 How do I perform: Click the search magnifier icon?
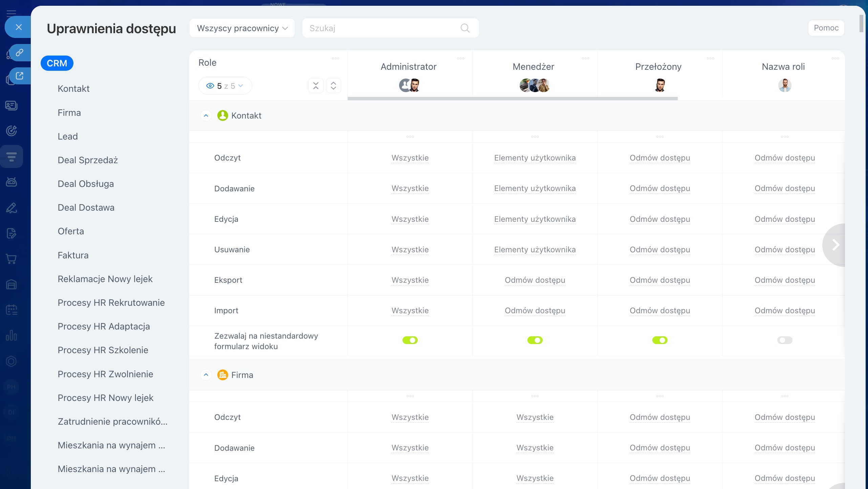pos(465,28)
